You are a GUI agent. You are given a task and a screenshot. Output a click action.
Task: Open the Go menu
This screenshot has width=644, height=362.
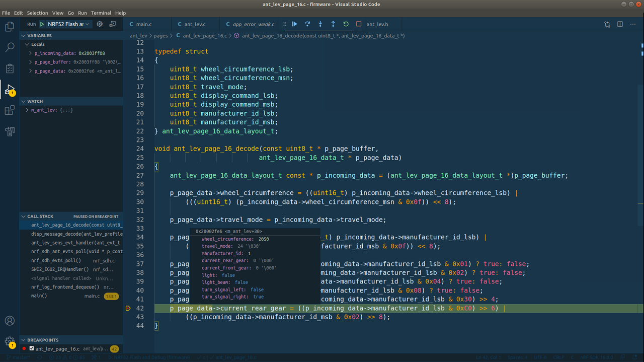click(70, 13)
